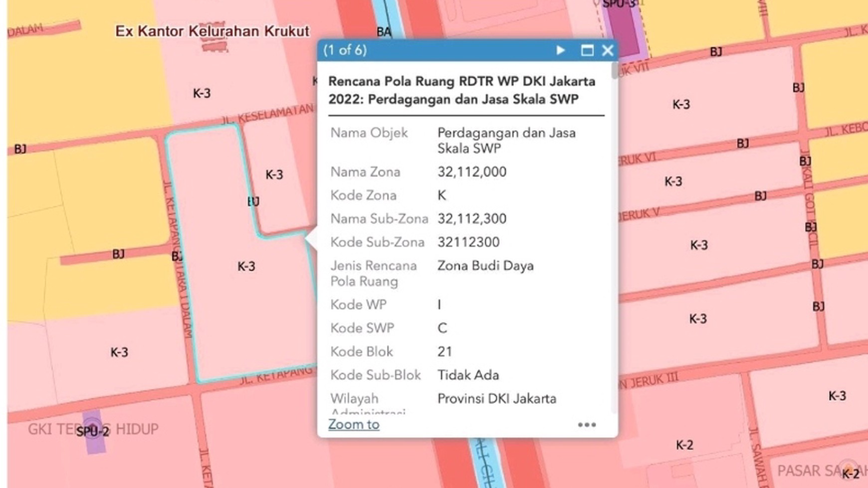The image size is (868, 488).
Task: Click the "(1 of 6)" feature counter text
Action: [345, 50]
